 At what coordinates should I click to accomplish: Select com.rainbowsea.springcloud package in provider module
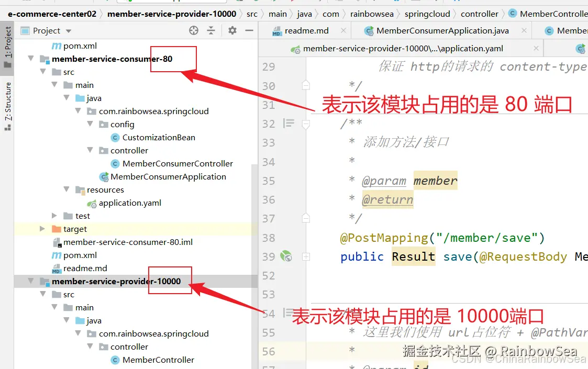pyautogui.click(x=153, y=334)
